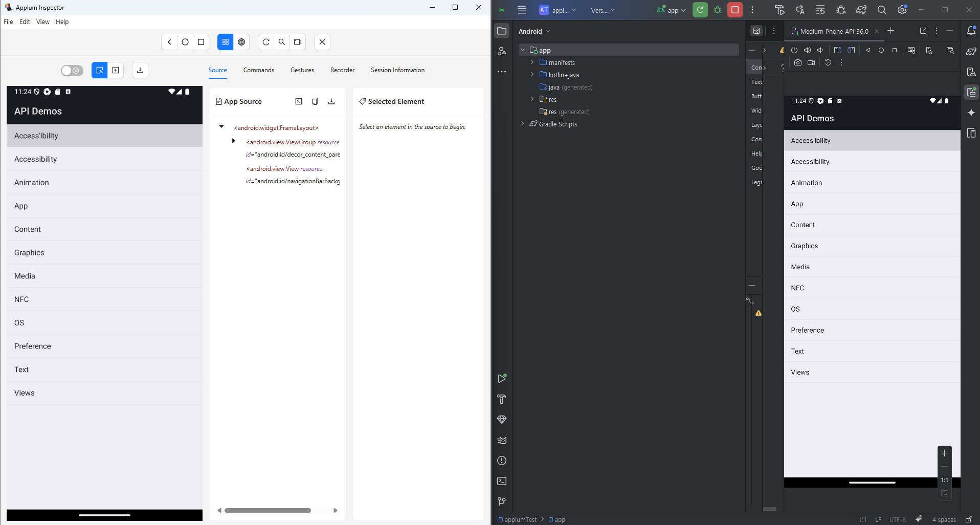Open the project switcher dropdown 'appi...'
This screenshot has width=980, height=525.
[558, 10]
